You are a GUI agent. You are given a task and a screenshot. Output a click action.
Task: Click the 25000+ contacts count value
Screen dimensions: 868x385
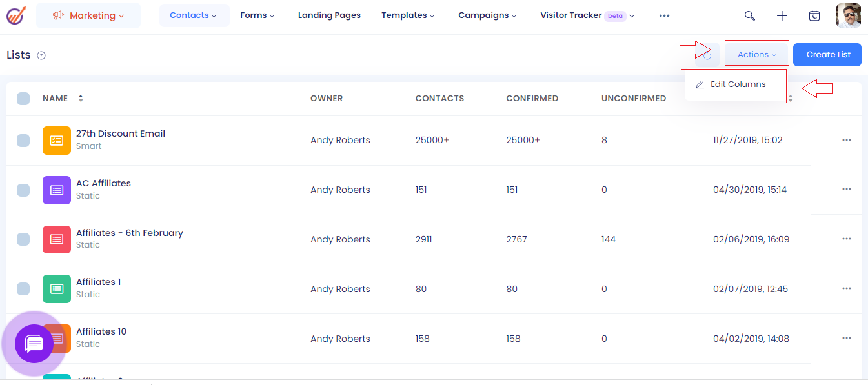tap(432, 140)
